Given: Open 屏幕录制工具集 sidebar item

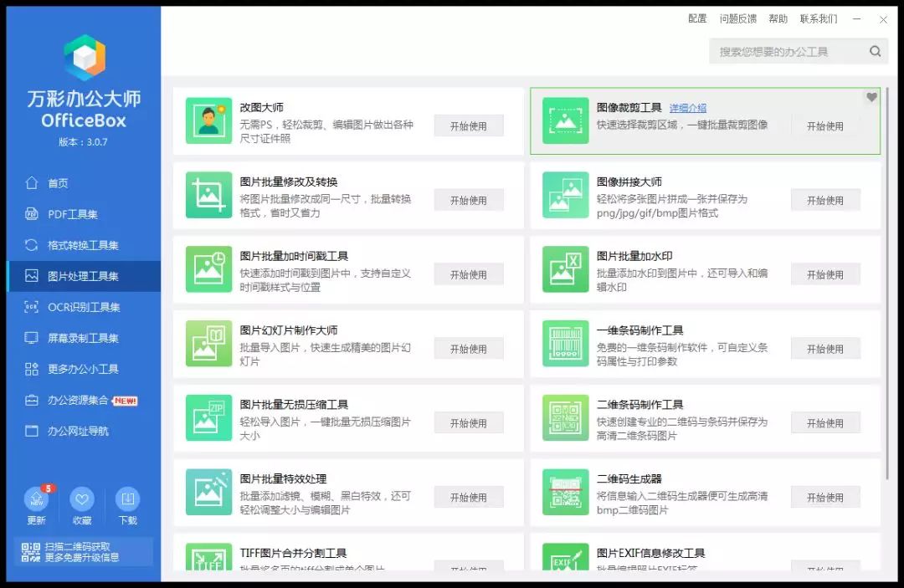Looking at the screenshot, I should [83, 338].
